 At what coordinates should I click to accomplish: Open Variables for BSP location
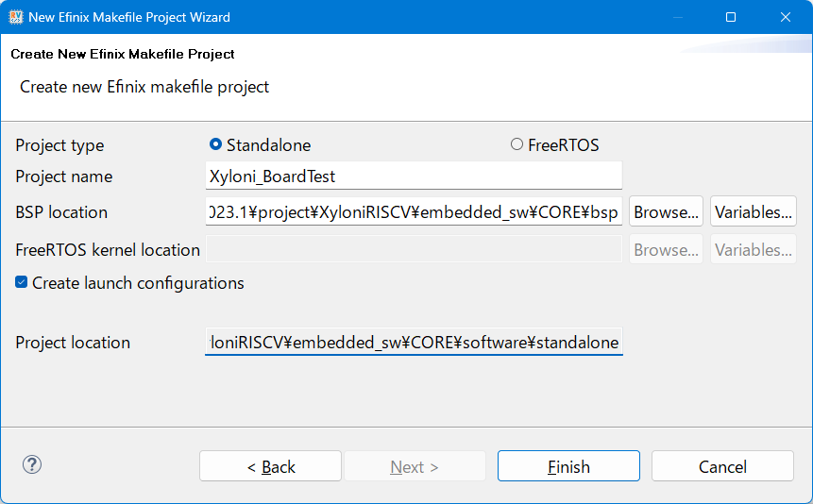(754, 211)
